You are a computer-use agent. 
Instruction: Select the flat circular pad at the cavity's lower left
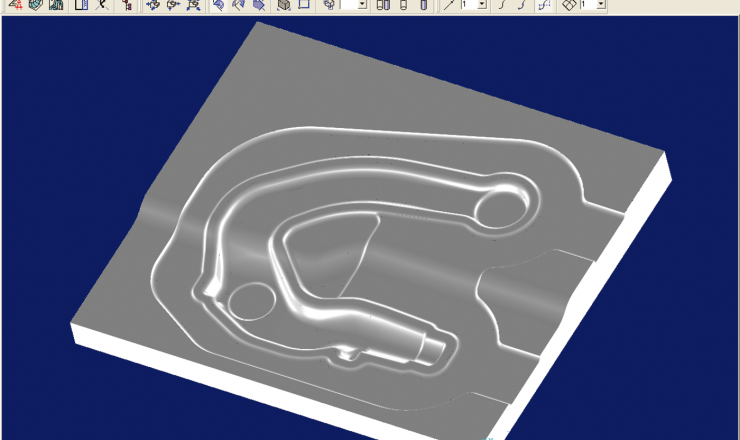[248, 300]
